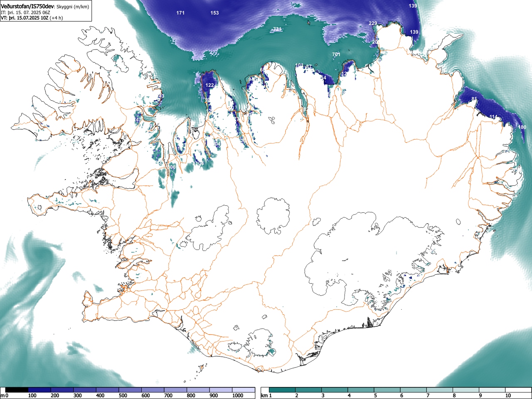
Task: Click the '8' tick label on the kilometre legend
Action: [454, 396]
